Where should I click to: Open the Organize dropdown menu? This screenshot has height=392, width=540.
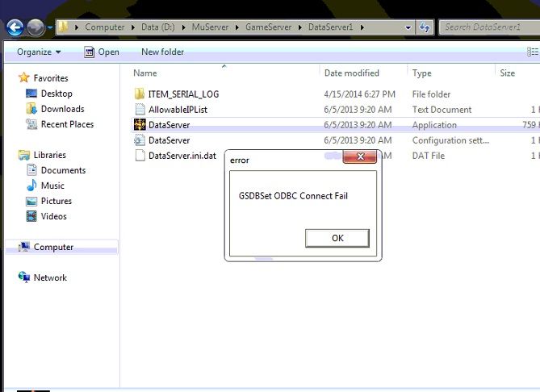pos(39,52)
